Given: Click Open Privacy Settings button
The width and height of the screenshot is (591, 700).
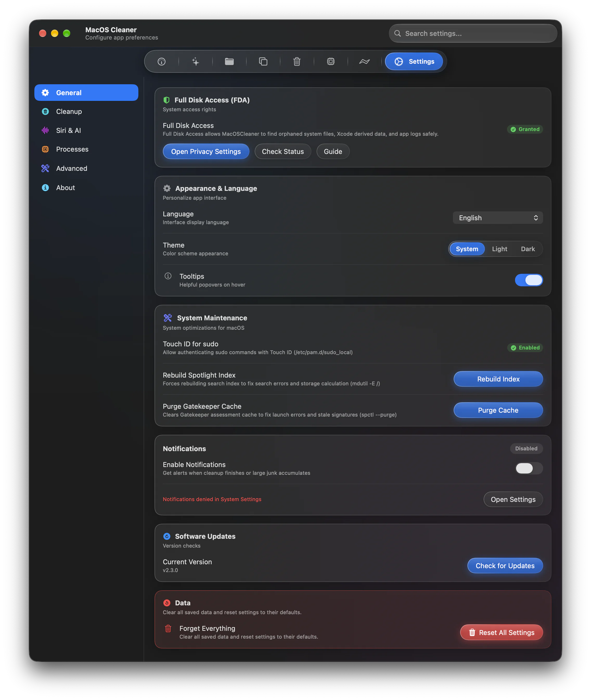Looking at the screenshot, I should [206, 152].
